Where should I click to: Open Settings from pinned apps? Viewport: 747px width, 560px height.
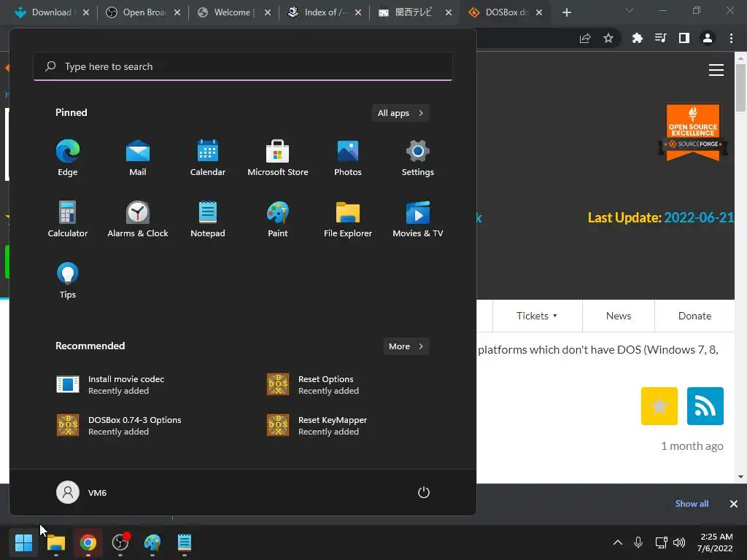coord(418,157)
